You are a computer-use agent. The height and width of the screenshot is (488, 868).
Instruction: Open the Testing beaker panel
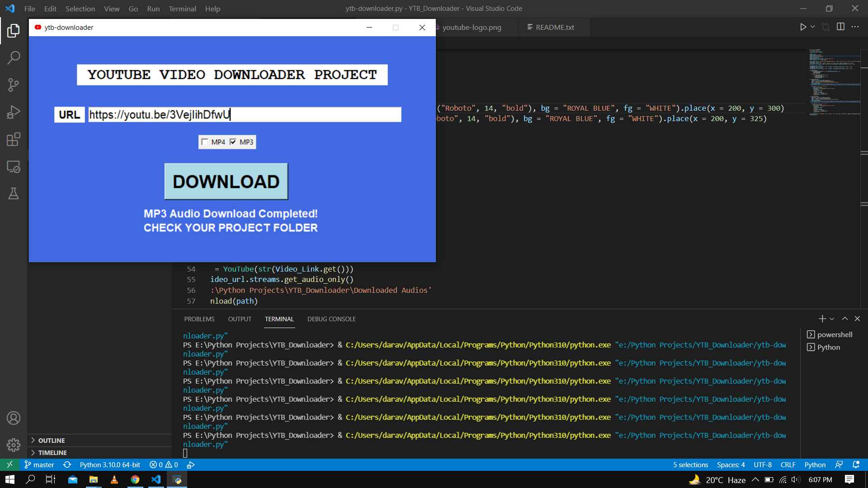14,193
